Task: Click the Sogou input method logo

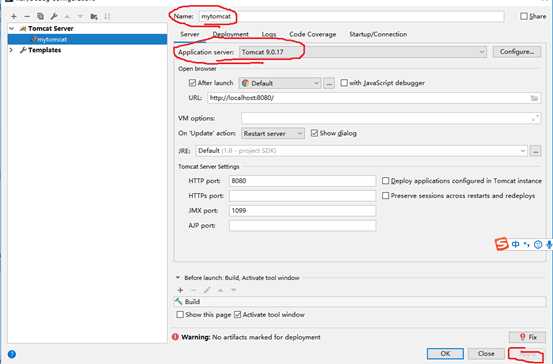Action: (x=501, y=244)
